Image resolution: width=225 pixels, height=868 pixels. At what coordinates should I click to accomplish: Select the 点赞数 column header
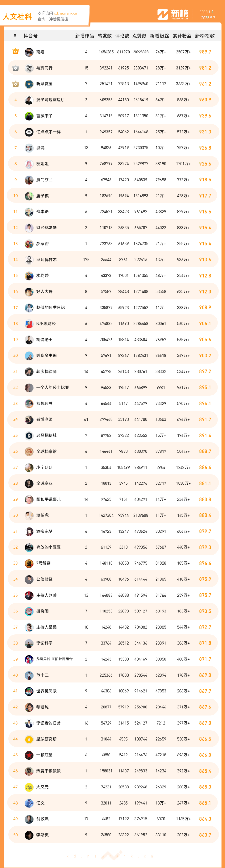coord(139,36)
